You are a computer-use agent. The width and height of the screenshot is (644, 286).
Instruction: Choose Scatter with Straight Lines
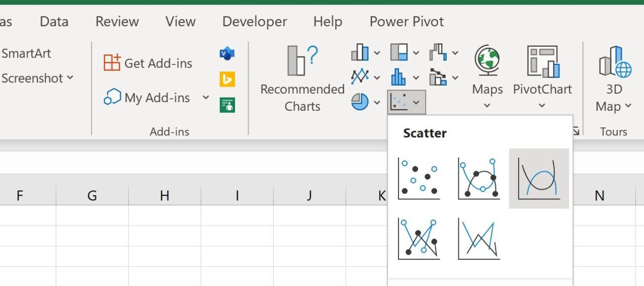coord(479,239)
